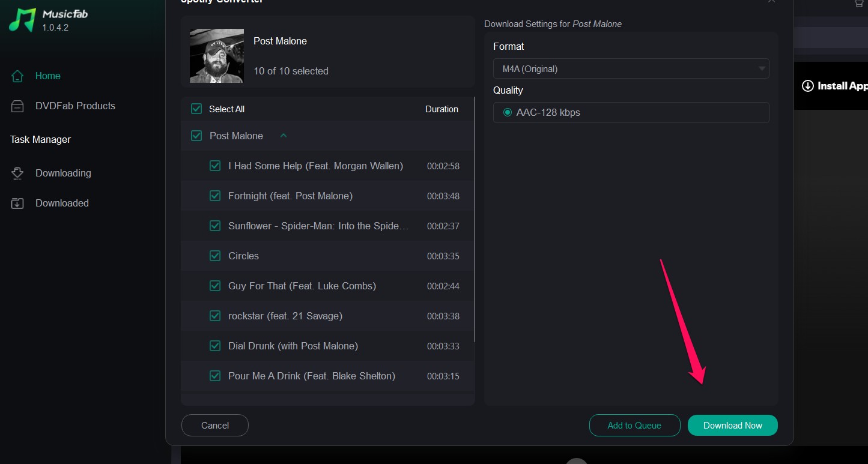Click Add to Queue
This screenshot has height=464, width=868.
click(634, 426)
